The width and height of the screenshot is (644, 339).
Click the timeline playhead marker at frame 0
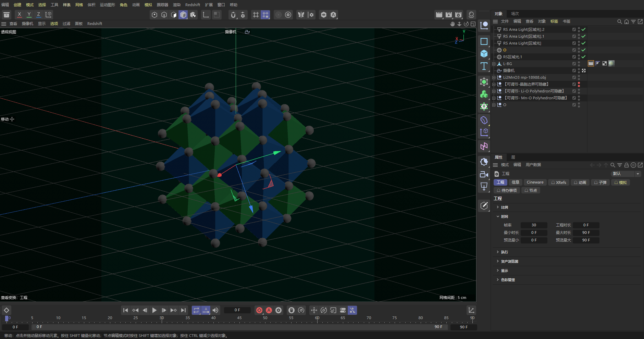click(x=7, y=318)
